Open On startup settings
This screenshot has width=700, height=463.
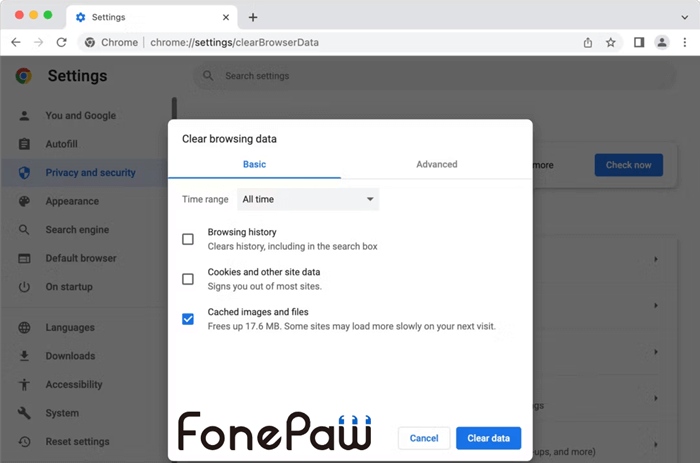click(69, 287)
